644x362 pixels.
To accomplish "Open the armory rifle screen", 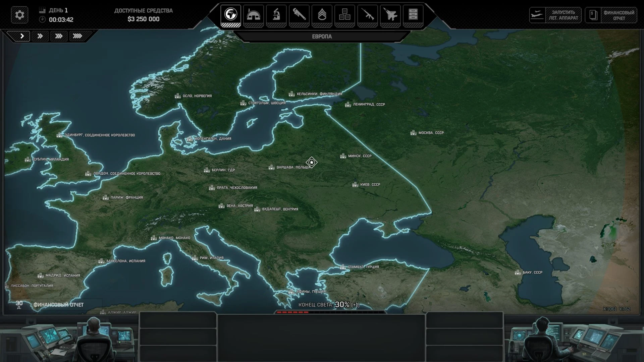I will point(367,15).
